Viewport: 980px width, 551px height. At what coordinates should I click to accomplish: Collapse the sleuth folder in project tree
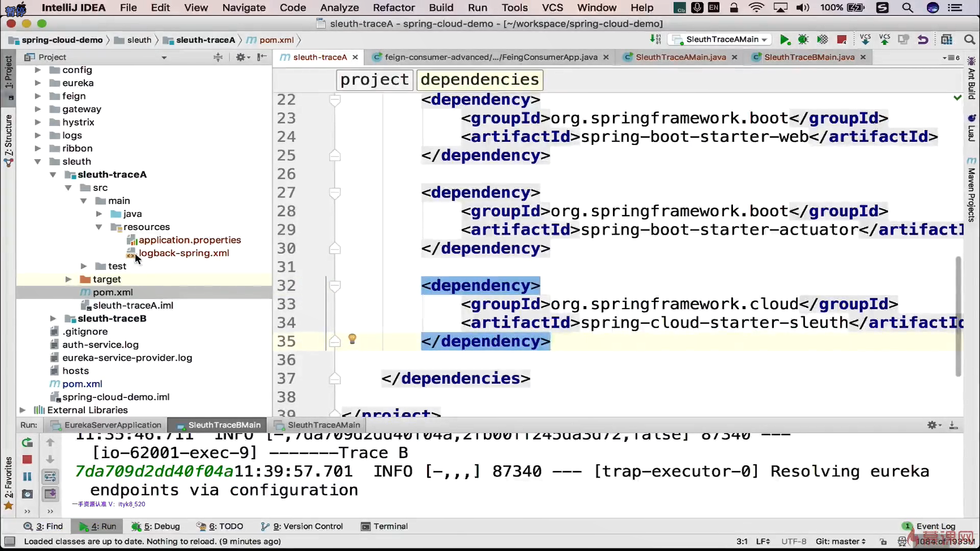(38, 162)
